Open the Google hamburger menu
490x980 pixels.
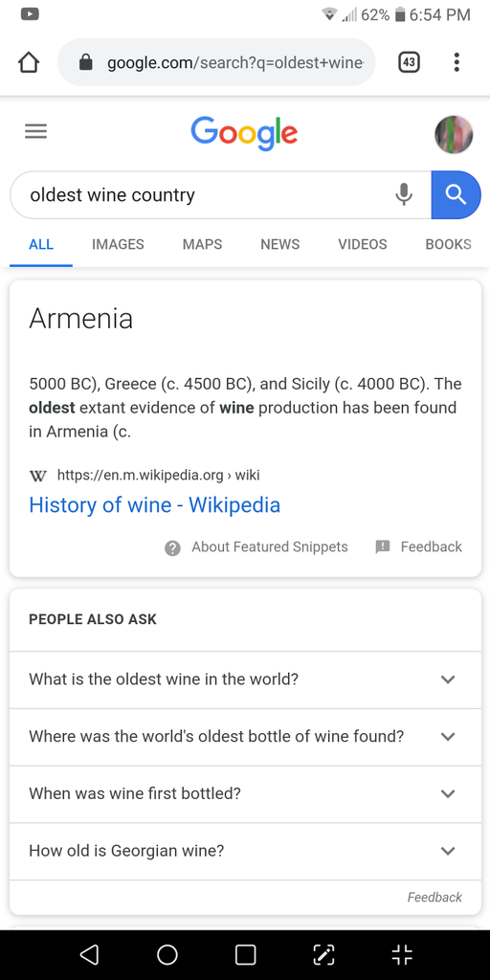[x=35, y=131]
